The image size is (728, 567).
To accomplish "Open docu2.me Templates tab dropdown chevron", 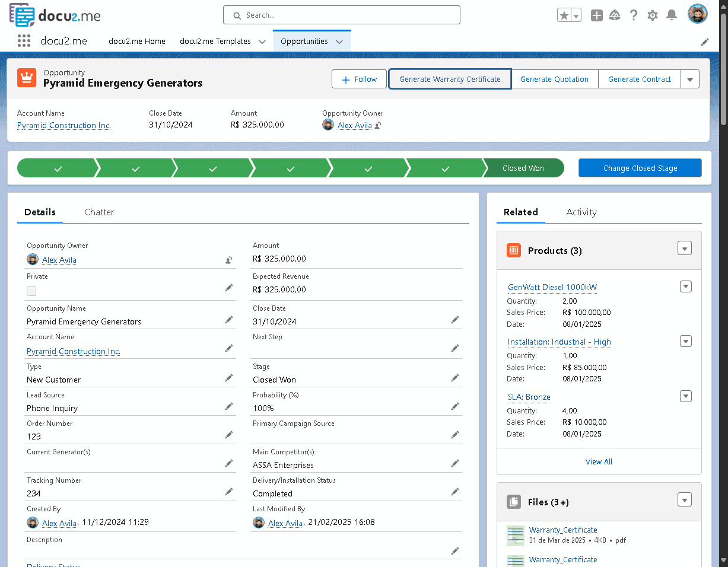I will (x=262, y=42).
